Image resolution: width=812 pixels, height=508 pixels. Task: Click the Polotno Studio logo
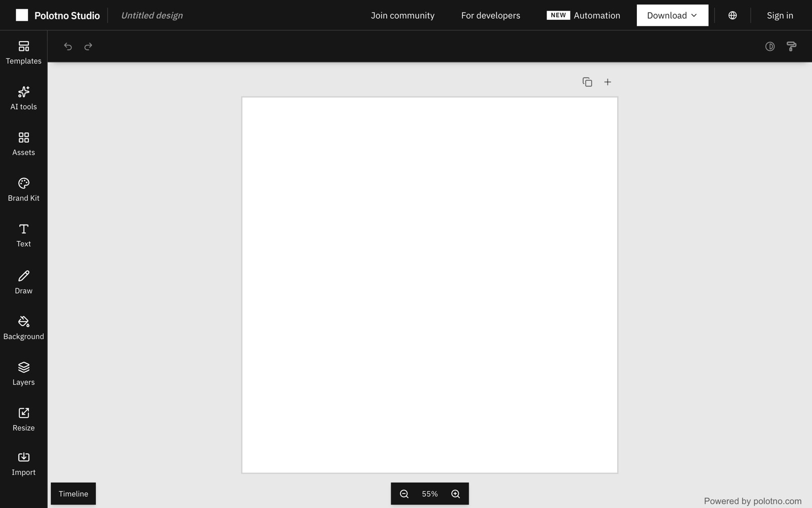point(58,15)
